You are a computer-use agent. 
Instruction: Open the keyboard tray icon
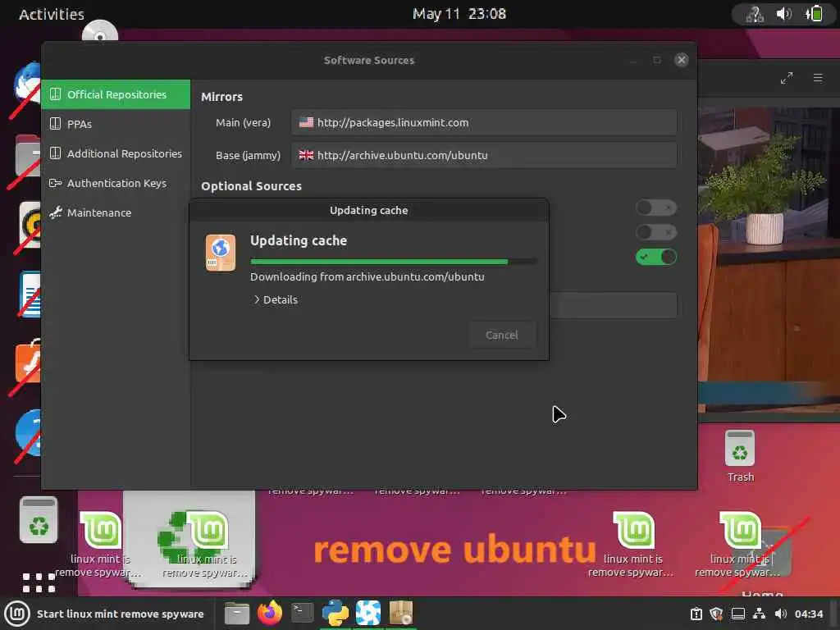(x=738, y=614)
